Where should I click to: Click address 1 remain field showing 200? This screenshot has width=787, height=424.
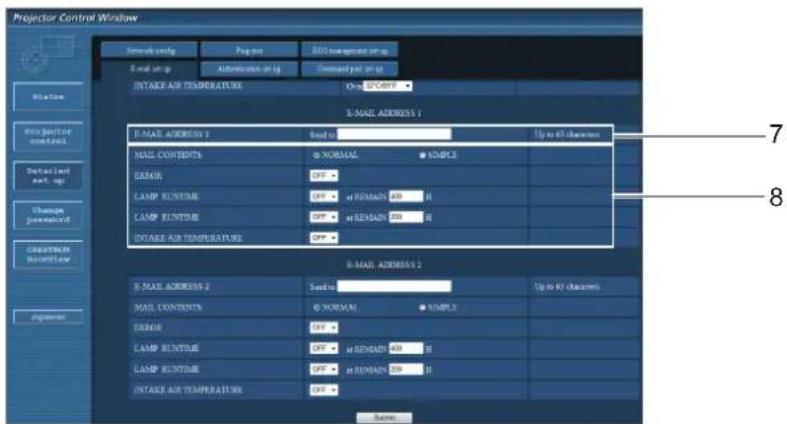(x=406, y=217)
